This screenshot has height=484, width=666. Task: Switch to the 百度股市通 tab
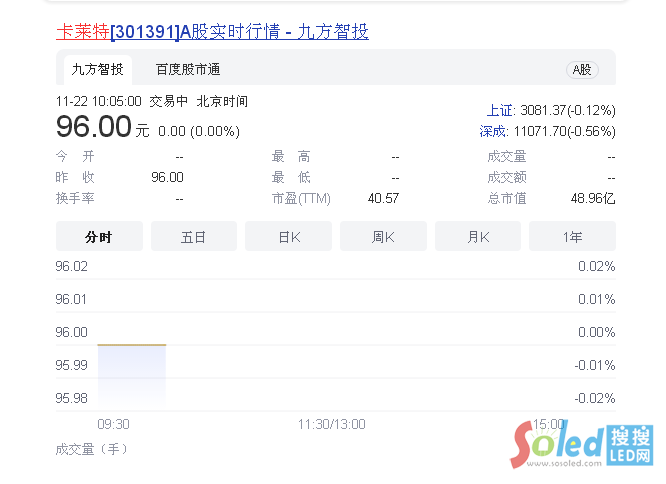[188, 69]
